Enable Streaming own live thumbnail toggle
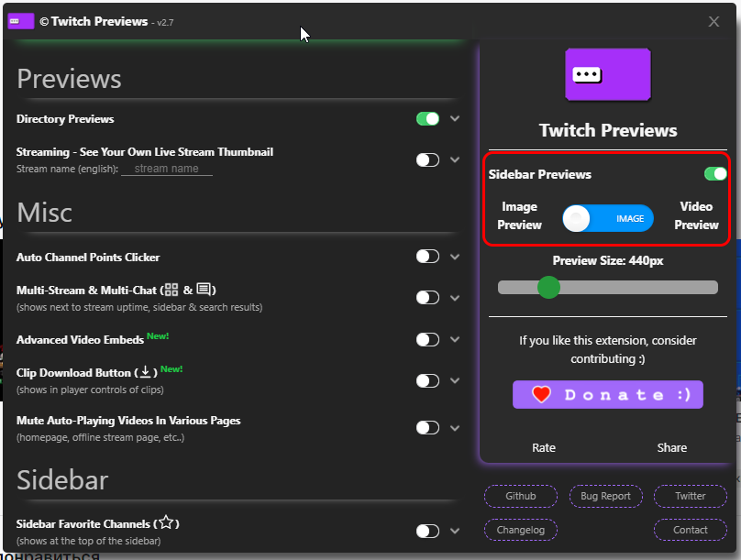The height and width of the screenshot is (560, 741). pyautogui.click(x=427, y=160)
